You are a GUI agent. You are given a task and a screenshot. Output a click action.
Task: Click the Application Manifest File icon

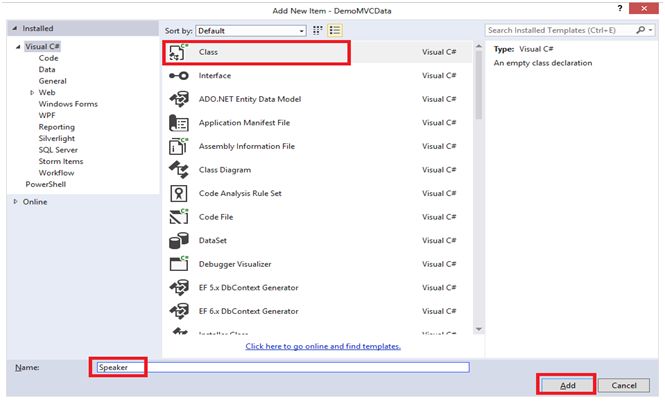(179, 123)
